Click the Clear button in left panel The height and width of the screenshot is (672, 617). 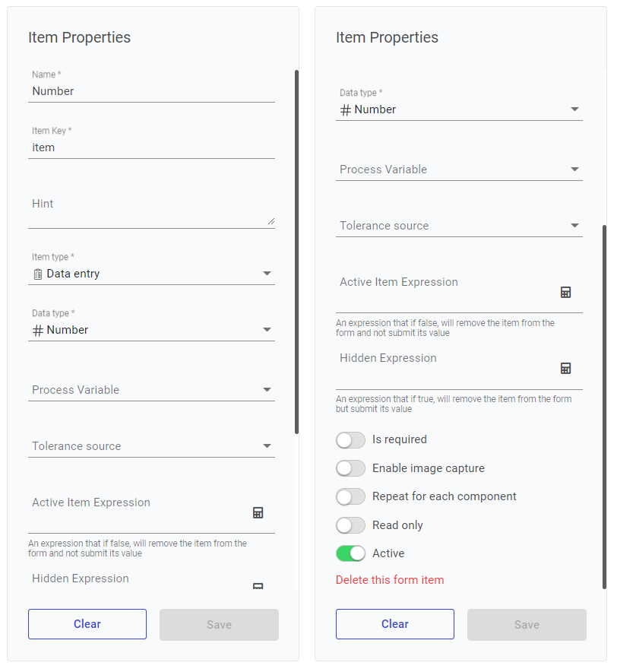pos(87,624)
